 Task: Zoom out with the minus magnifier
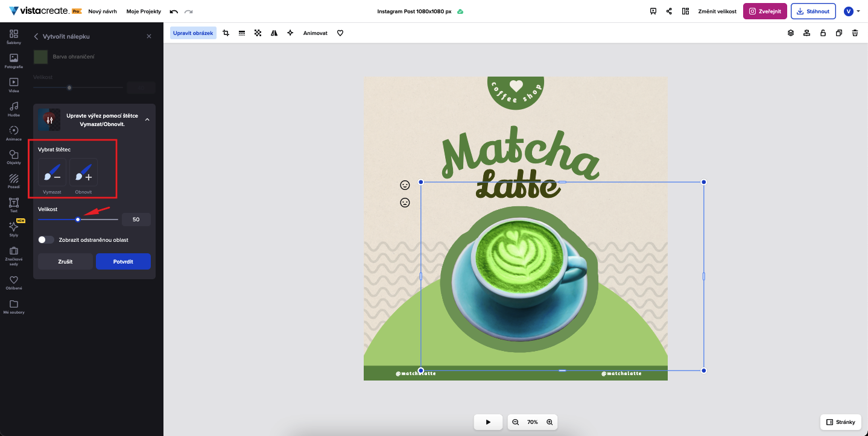click(516, 422)
